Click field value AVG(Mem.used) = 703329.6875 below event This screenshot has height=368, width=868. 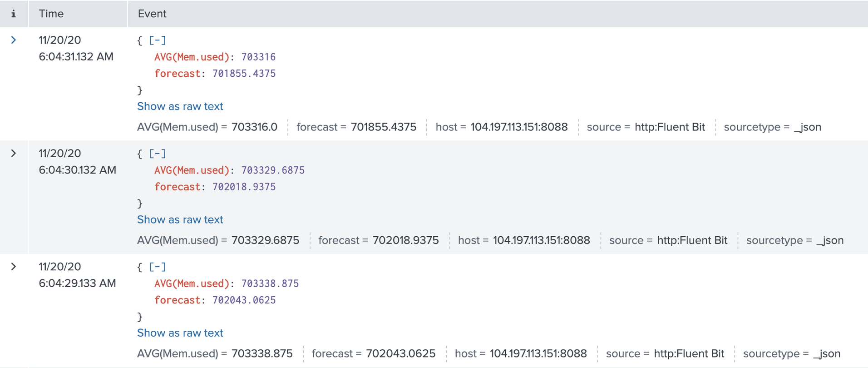(266, 240)
